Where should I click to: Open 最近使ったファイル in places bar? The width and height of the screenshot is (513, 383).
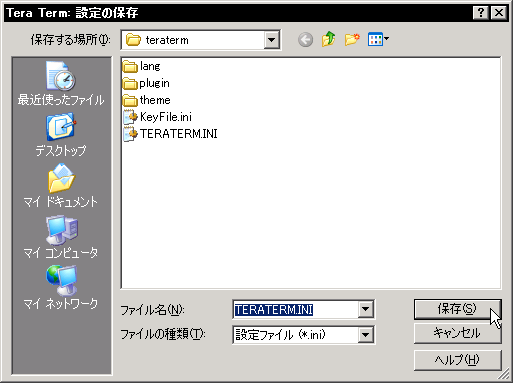point(61,83)
